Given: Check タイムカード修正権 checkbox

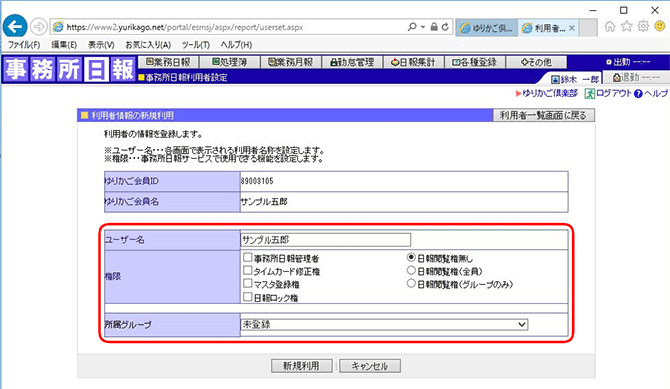Looking at the screenshot, I should (x=247, y=270).
